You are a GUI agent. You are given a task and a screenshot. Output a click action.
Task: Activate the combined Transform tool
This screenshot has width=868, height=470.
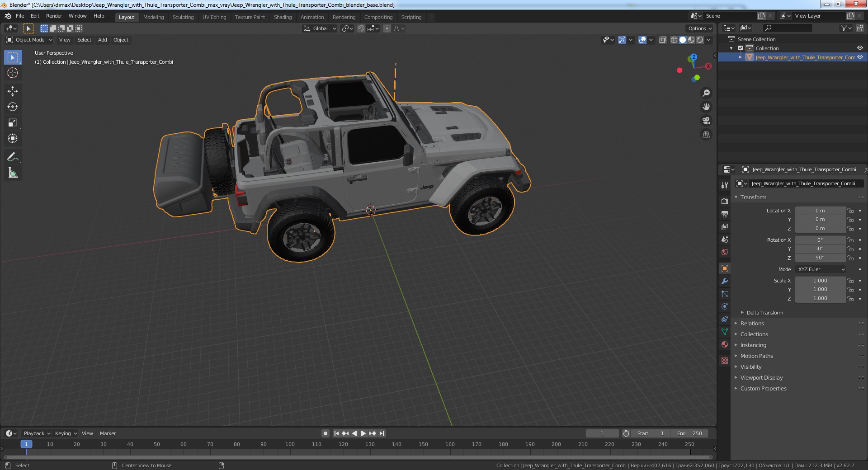pyautogui.click(x=13, y=138)
